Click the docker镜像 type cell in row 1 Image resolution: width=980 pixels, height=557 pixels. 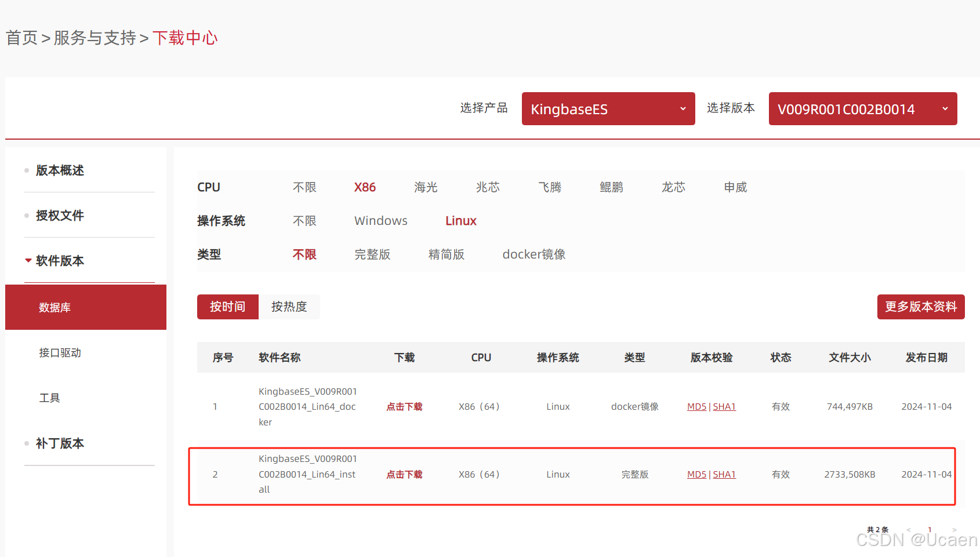pyautogui.click(x=635, y=407)
